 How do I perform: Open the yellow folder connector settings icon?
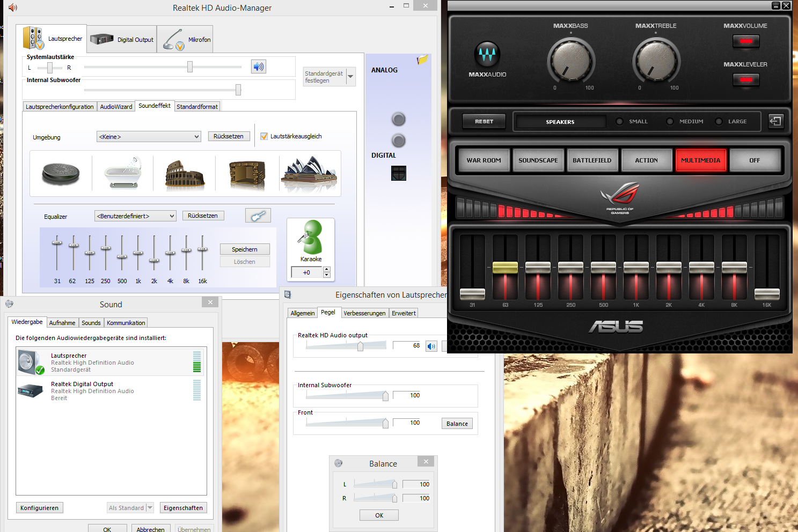click(422, 60)
